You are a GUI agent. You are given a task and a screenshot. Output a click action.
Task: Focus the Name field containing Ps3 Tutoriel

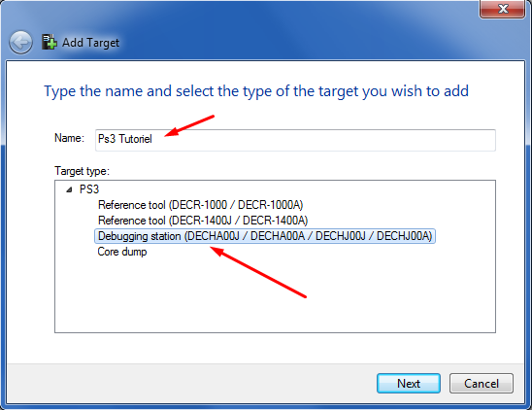[295, 140]
